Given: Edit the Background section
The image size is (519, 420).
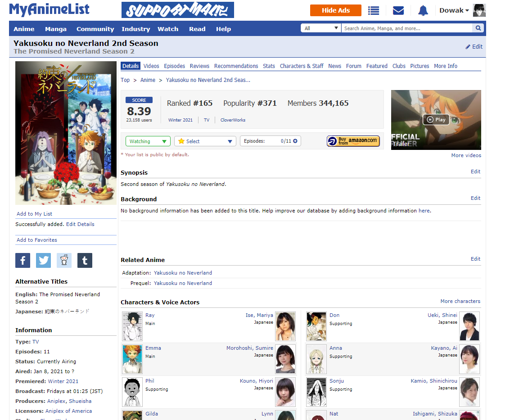Looking at the screenshot, I should pyautogui.click(x=475, y=198).
